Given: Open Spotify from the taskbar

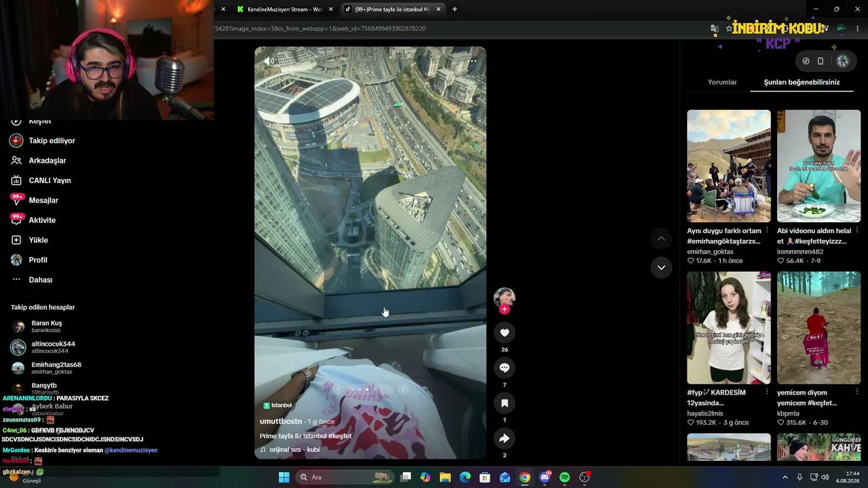Looking at the screenshot, I should 565,477.
